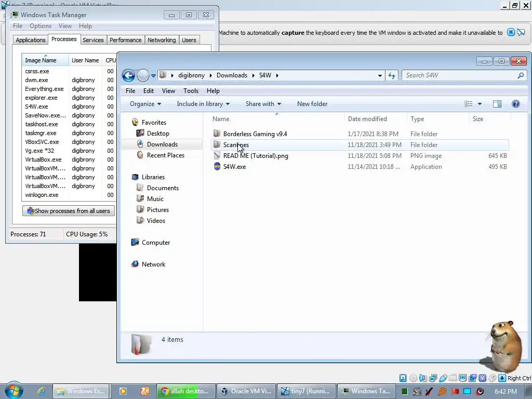Select READ ME (Tutorial).png file
This screenshot has height=399, width=532.
click(256, 156)
